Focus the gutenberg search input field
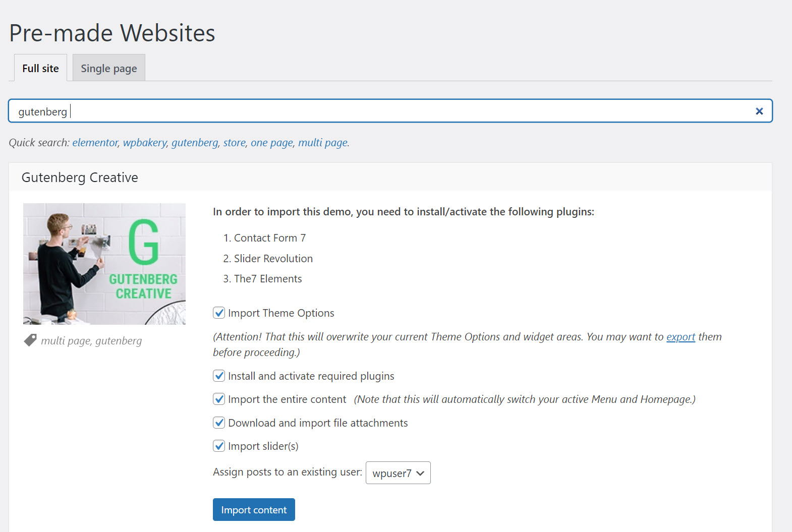This screenshot has width=792, height=532. point(390,111)
